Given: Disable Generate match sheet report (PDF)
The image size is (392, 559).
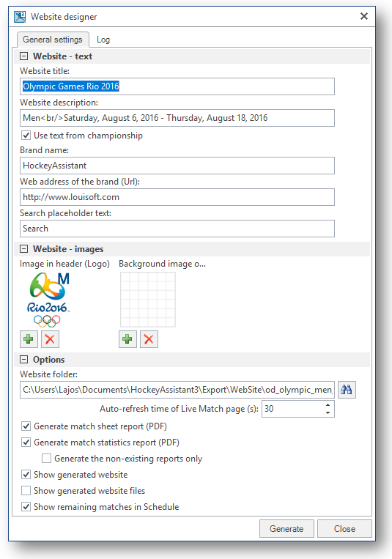Looking at the screenshot, I should (x=26, y=426).
